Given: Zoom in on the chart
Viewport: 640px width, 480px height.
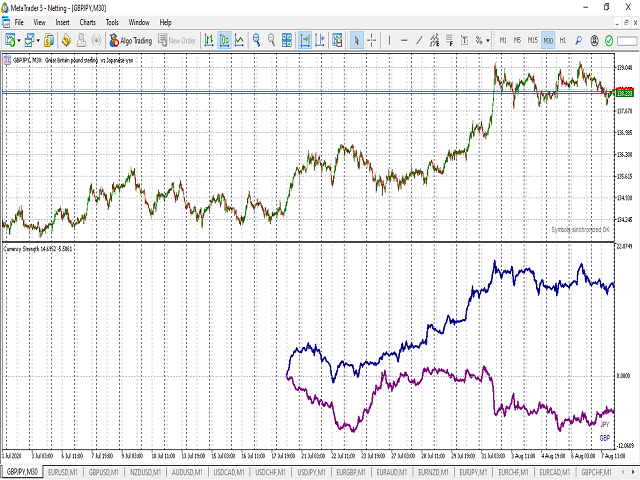Looking at the screenshot, I should tap(257, 41).
